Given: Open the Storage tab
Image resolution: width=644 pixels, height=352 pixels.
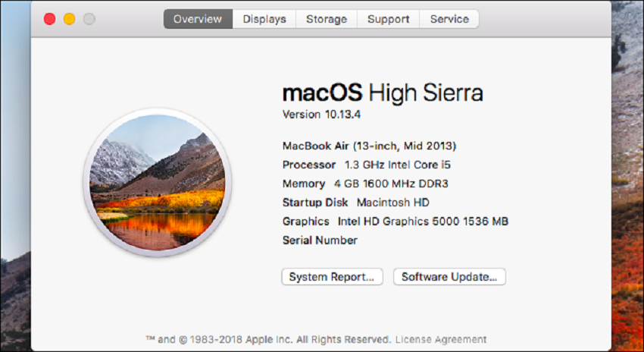Looking at the screenshot, I should click(x=327, y=19).
